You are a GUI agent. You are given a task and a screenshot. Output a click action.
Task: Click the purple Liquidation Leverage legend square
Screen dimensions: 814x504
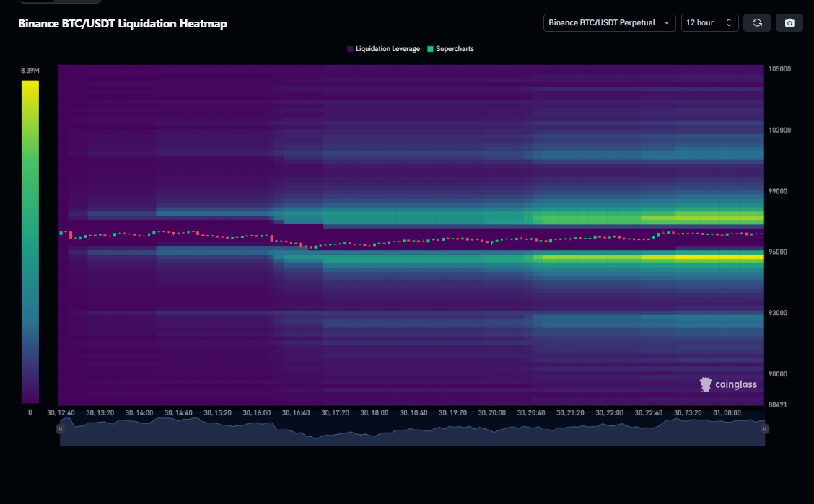point(350,49)
